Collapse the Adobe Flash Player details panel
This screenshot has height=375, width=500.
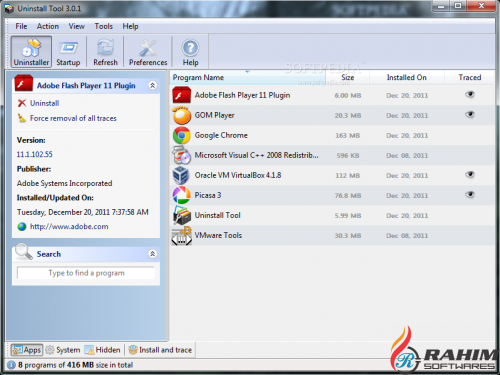152,86
